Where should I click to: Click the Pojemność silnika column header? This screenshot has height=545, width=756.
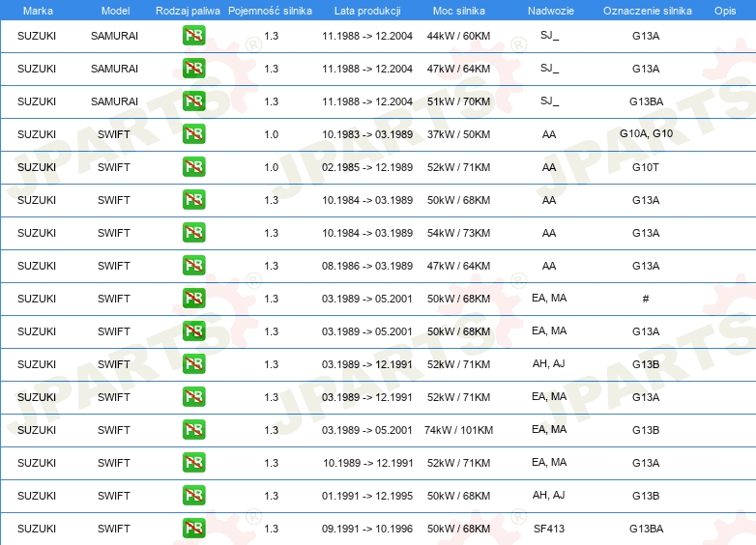tap(270, 11)
